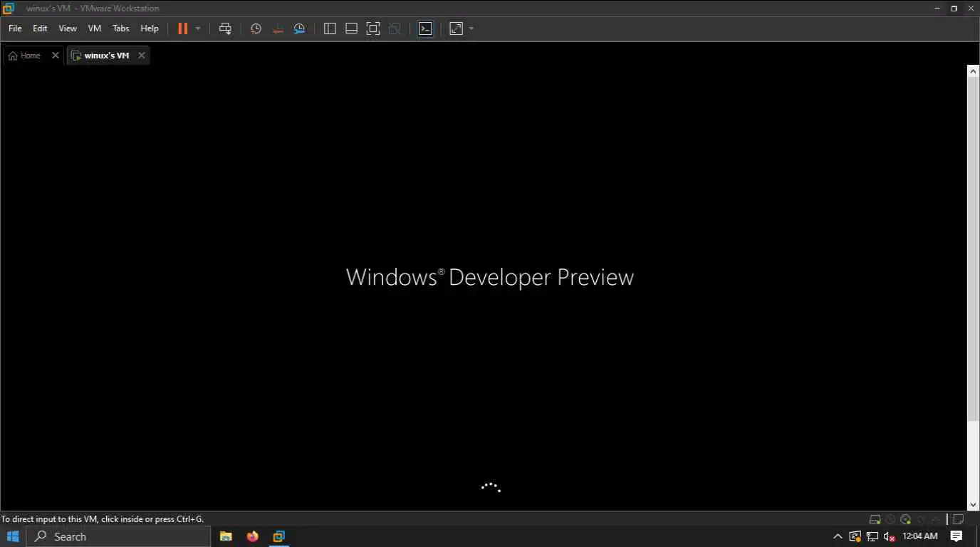Open the Help menu
The height and width of the screenshot is (547, 980).
point(150,28)
